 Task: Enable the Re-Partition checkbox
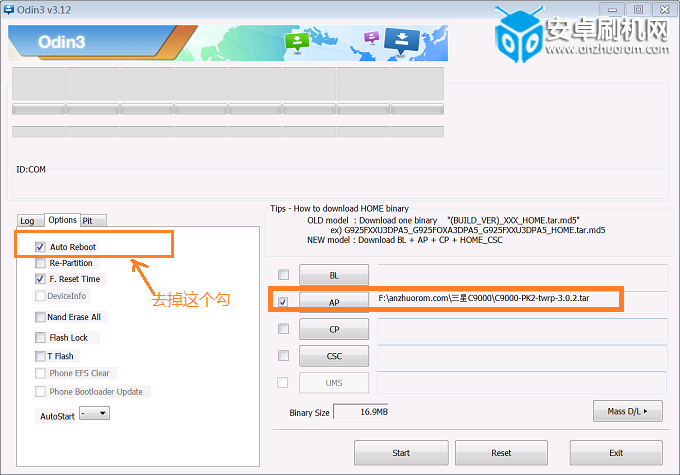[40, 263]
